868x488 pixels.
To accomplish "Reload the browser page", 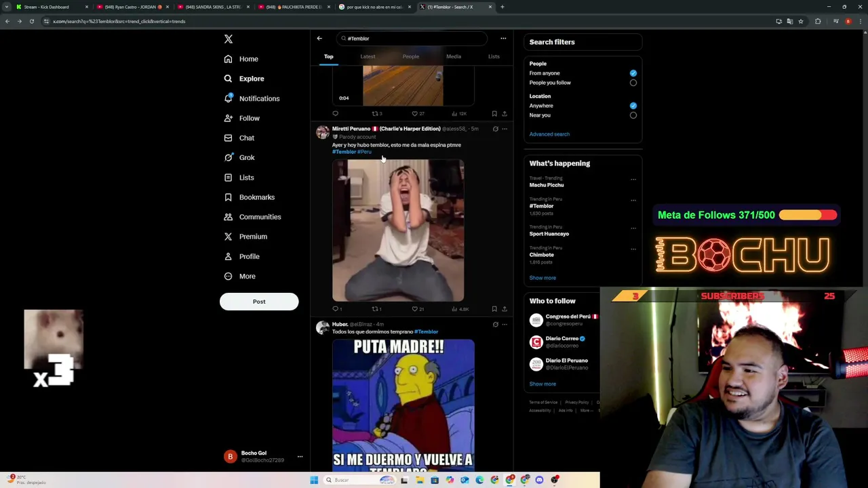I will [31, 21].
